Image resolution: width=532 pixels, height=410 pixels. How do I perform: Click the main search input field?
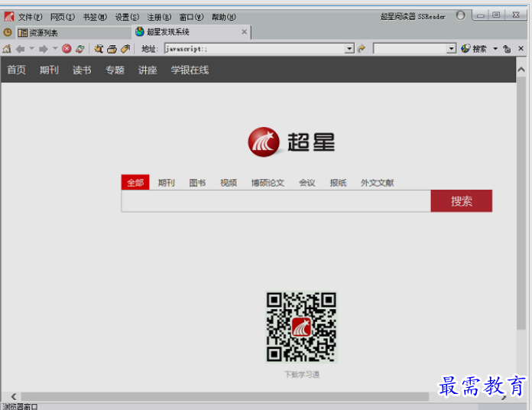(x=276, y=201)
